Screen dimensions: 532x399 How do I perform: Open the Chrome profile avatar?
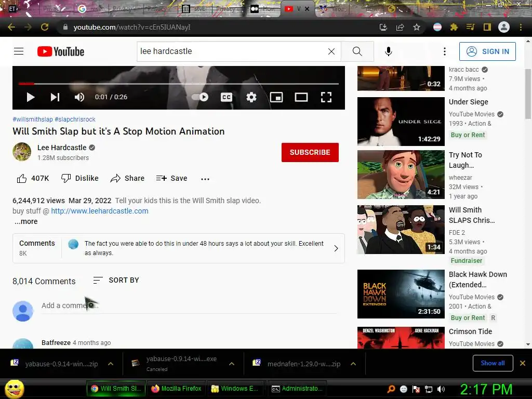pos(504,27)
